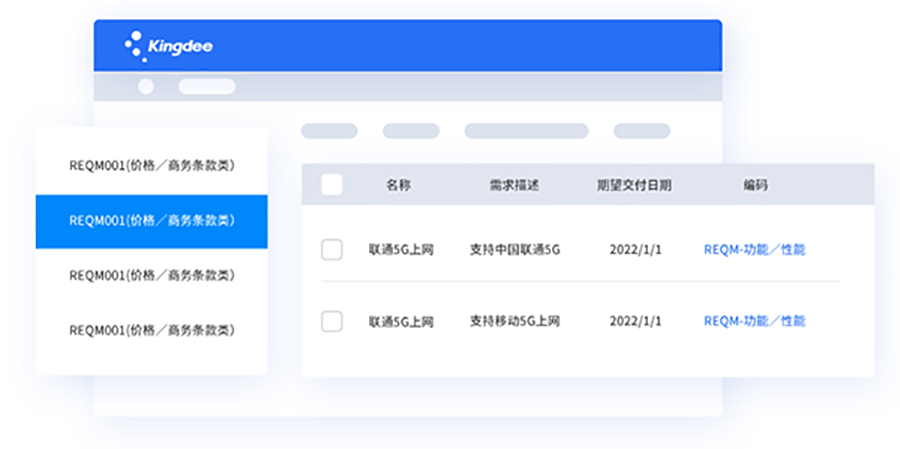Open REQM-功能/性能 link in 支持移动5G上网 row
This screenshot has width=900, height=449.
(755, 321)
